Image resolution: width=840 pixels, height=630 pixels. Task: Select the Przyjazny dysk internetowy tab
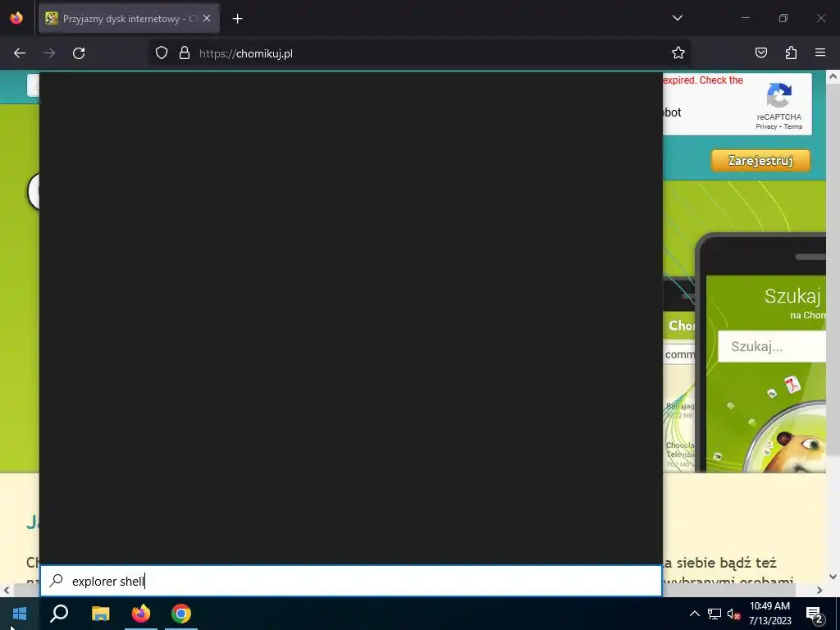click(129, 19)
